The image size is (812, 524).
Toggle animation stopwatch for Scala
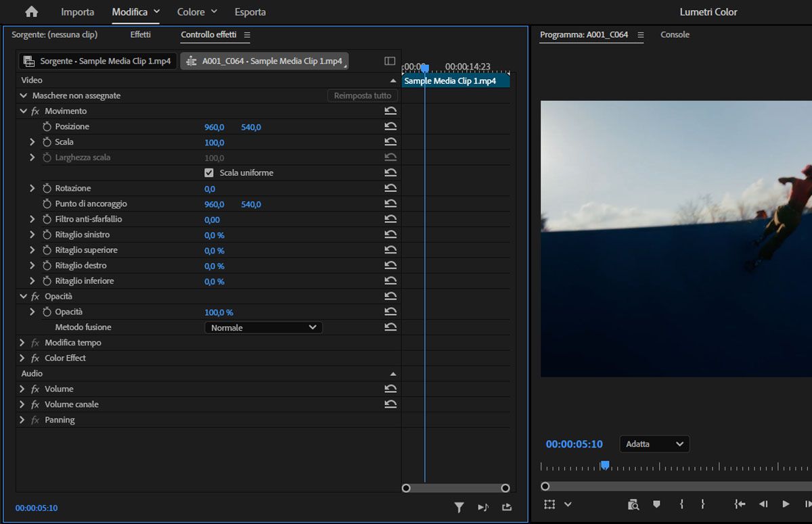coord(47,142)
